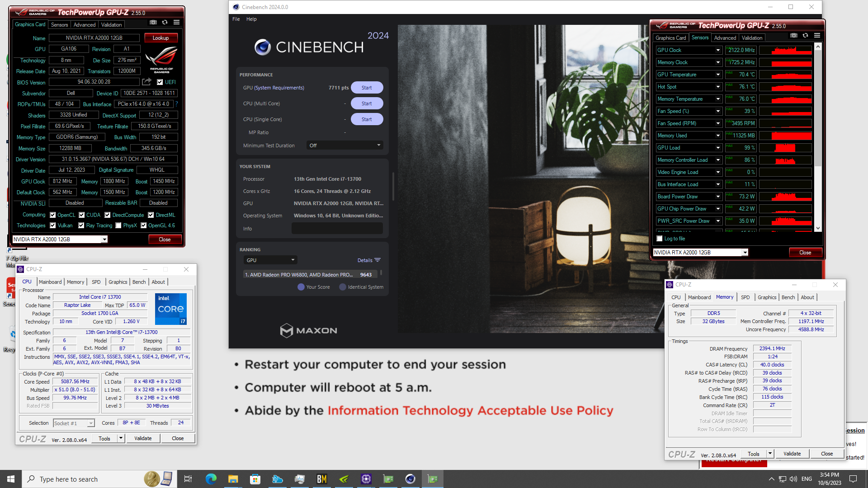This screenshot has width=868, height=488.
Task: Switch to SPD tab in right CPU-Z
Action: pyautogui.click(x=745, y=297)
